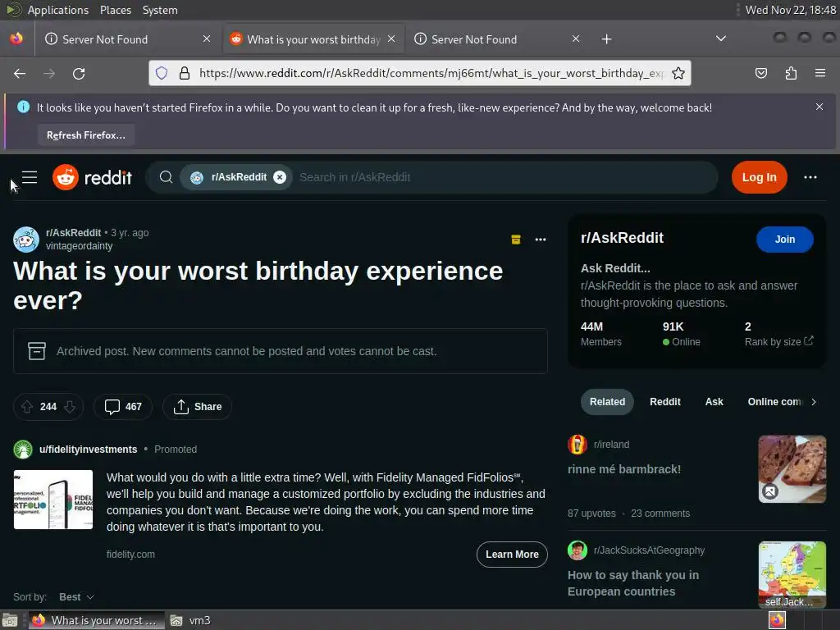Select the Reddit topic tab
Viewport: 840px width, 630px height.
(x=664, y=402)
